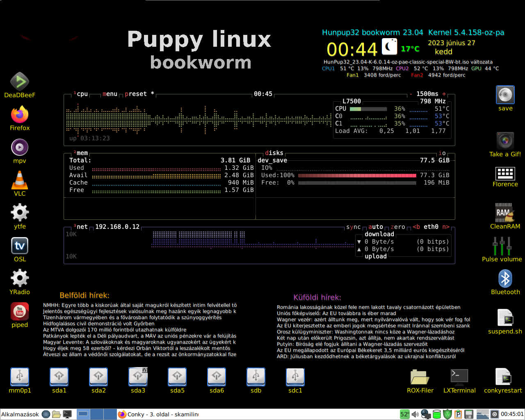The height and width of the screenshot is (420, 525).
Task: Click the floppy disk save tray icon
Action: point(469,414)
